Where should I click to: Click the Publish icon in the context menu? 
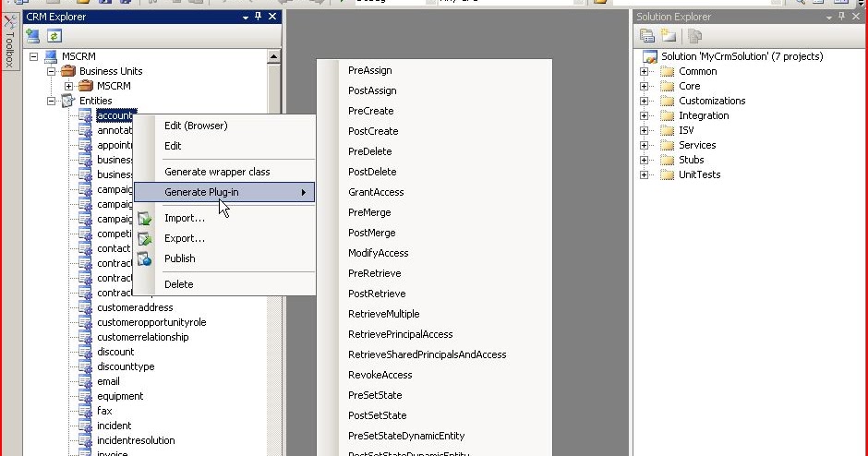coord(144,258)
